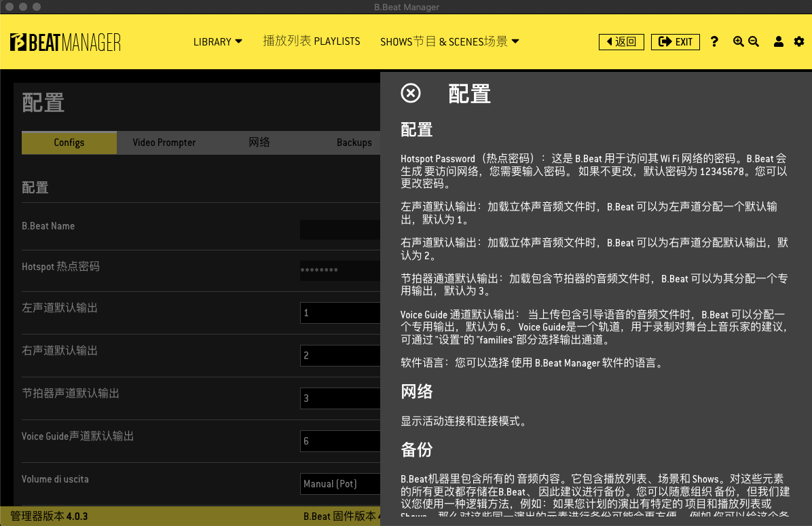Image resolution: width=812 pixels, height=526 pixels.
Task: Click the 网络 heading in help panel
Action: 416,392
